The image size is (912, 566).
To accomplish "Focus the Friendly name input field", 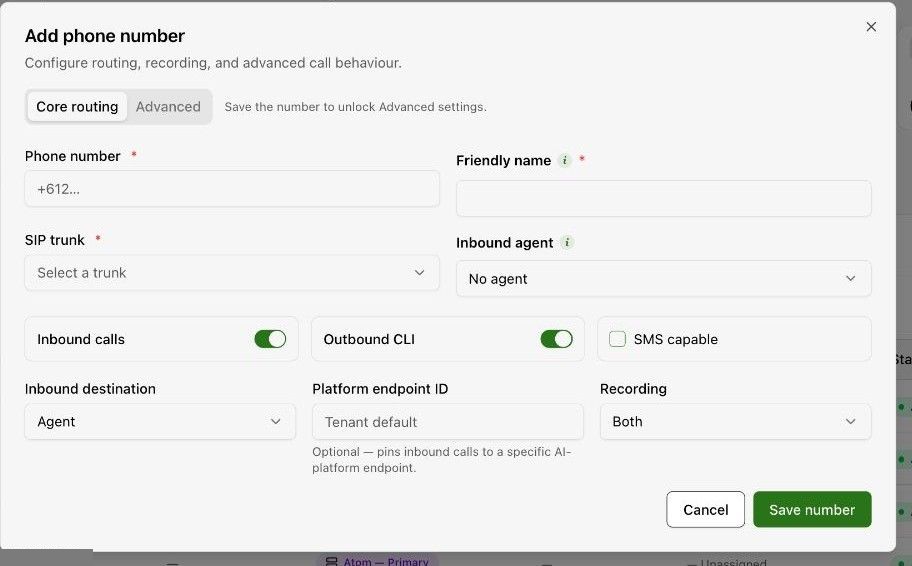I will coord(664,198).
